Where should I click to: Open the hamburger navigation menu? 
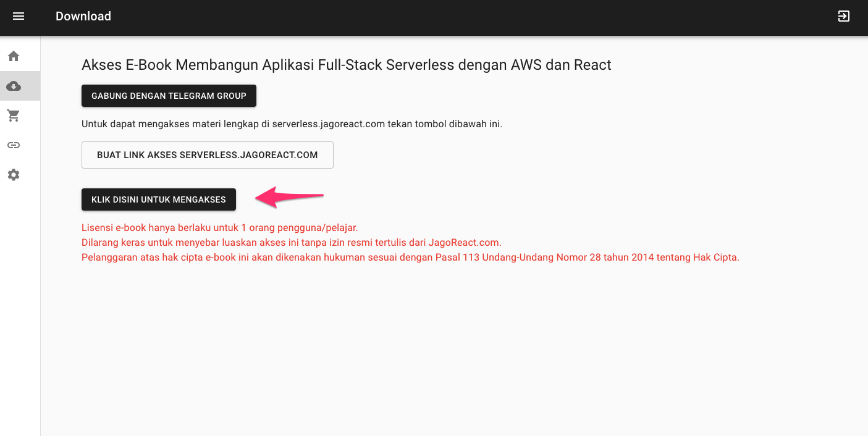coord(19,16)
